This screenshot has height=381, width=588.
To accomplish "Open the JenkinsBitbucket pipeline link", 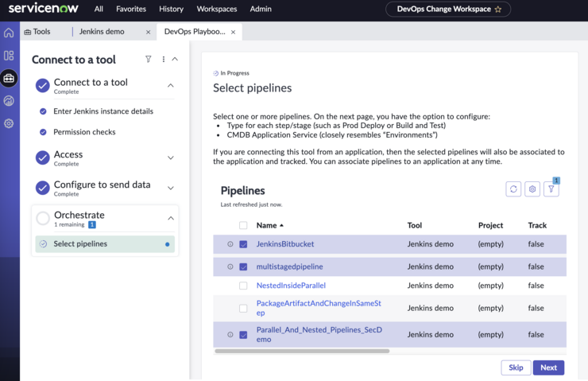I will click(285, 244).
